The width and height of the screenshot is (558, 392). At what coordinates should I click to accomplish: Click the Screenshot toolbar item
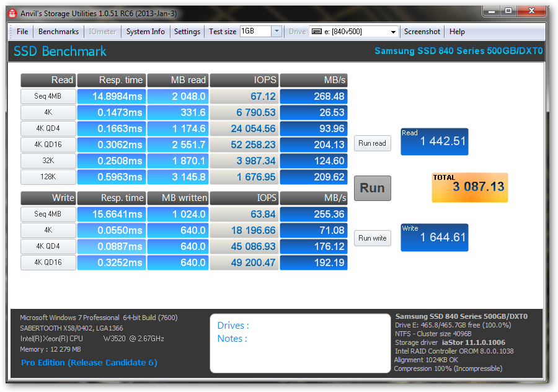pos(422,32)
